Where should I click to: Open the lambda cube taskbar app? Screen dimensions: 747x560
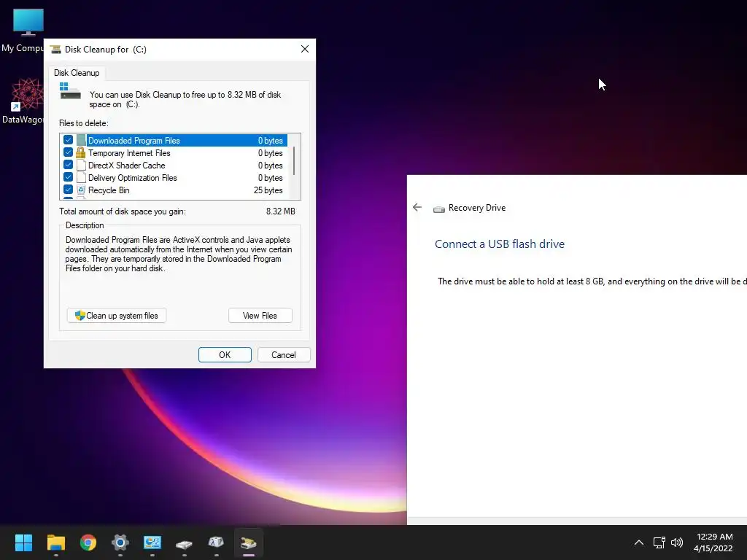(216, 542)
